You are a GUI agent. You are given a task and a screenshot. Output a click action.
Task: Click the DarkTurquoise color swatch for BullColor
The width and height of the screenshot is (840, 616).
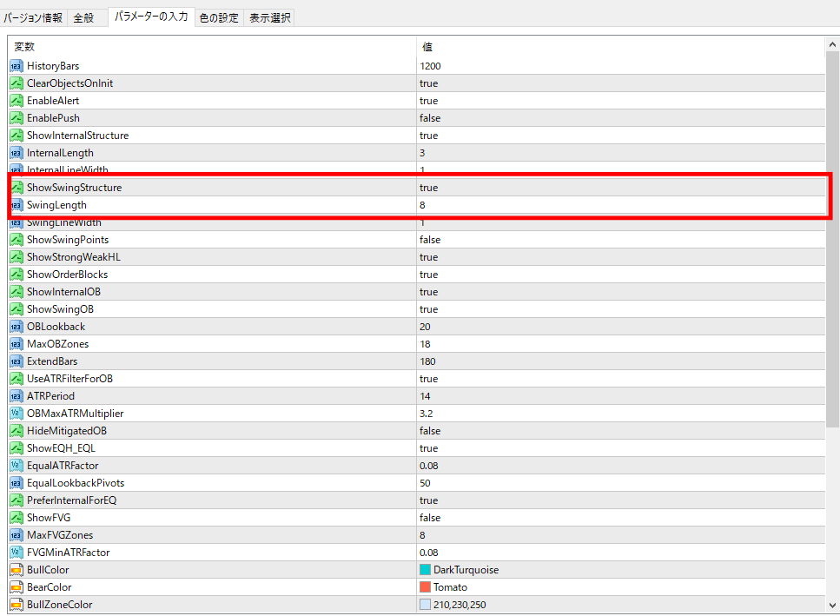point(425,570)
